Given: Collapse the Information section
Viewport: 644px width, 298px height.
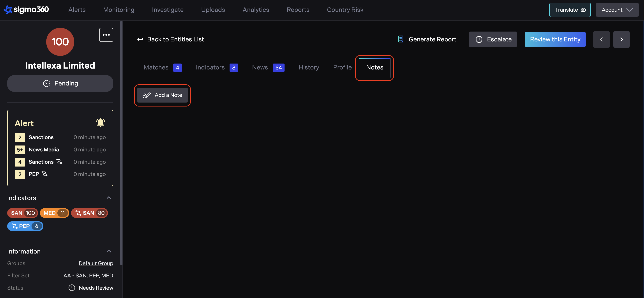Looking at the screenshot, I should click(x=109, y=251).
